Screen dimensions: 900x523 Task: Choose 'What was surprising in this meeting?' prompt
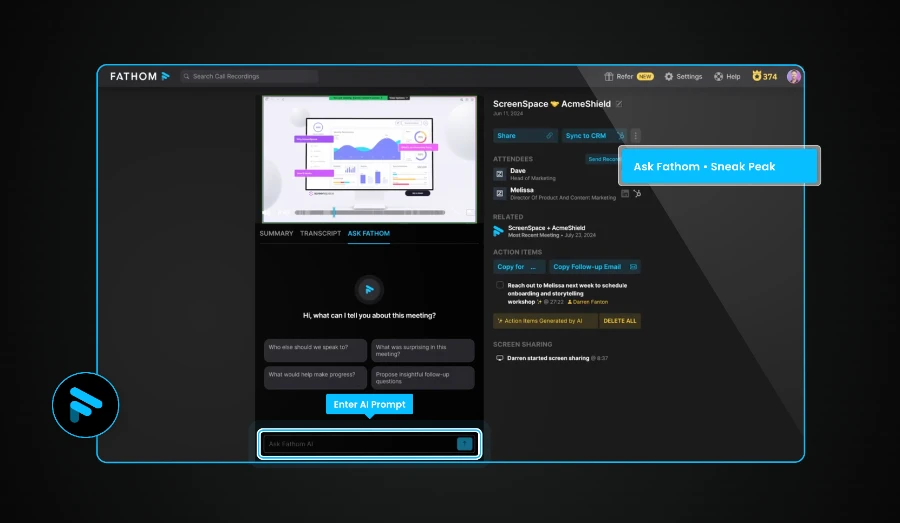pos(422,350)
